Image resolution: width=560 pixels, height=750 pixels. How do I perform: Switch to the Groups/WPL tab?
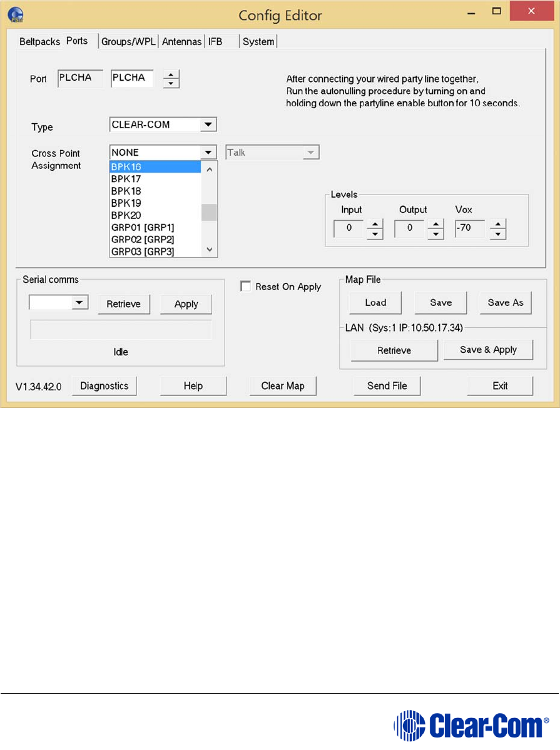pos(128,42)
